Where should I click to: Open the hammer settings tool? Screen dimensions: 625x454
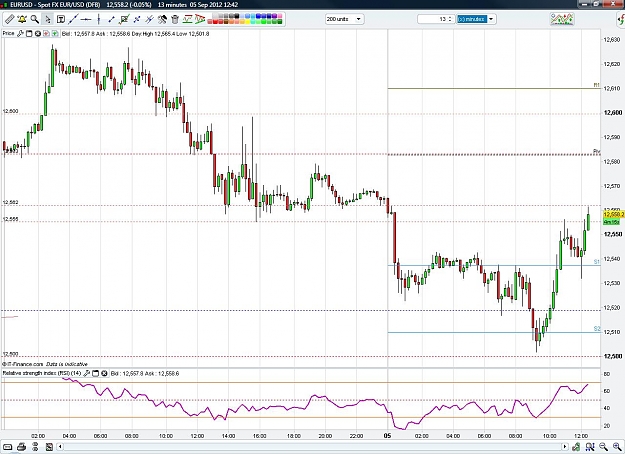(x=162, y=19)
